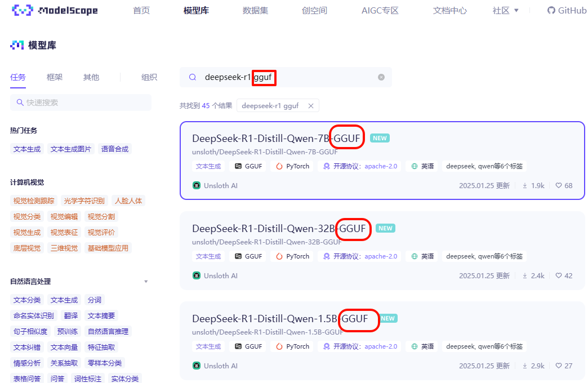Click the PyTorch tag on the 1.5B card
This screenshot has width=588, height=383.
coord(292,346)
